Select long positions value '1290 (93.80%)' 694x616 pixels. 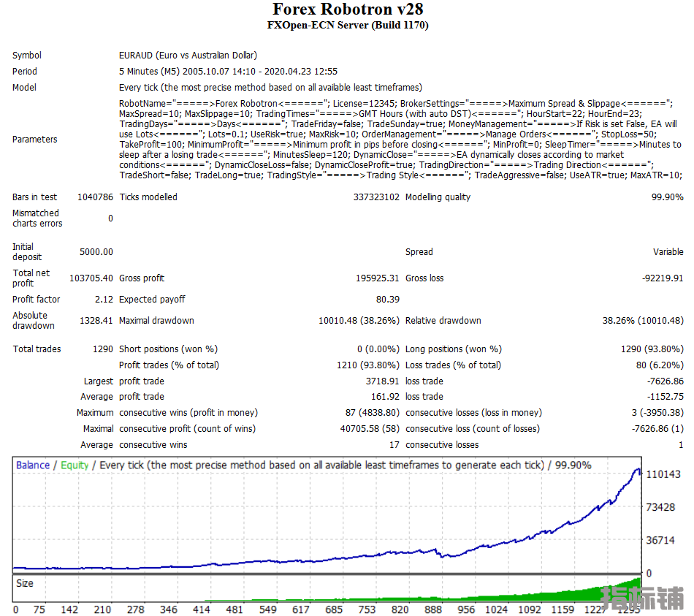652,349
